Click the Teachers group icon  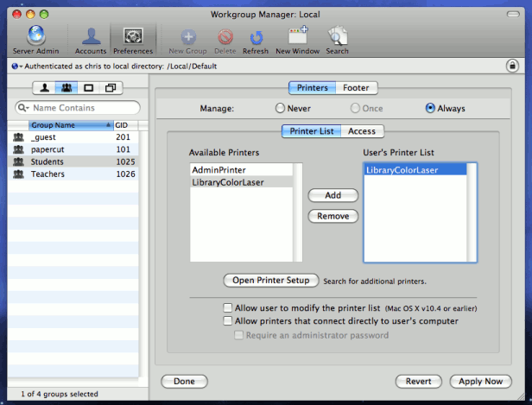18,174
